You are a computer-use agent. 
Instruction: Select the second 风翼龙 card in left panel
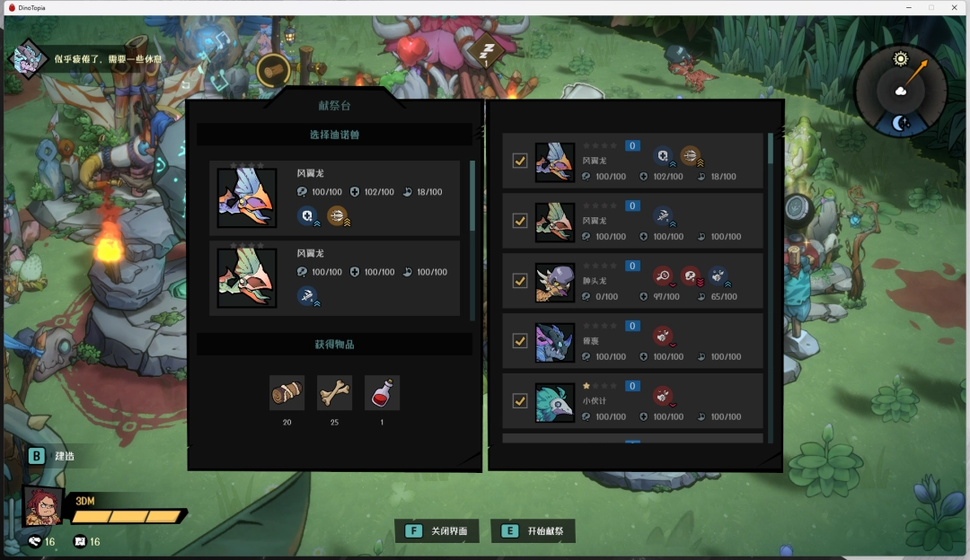coord(335,278)
